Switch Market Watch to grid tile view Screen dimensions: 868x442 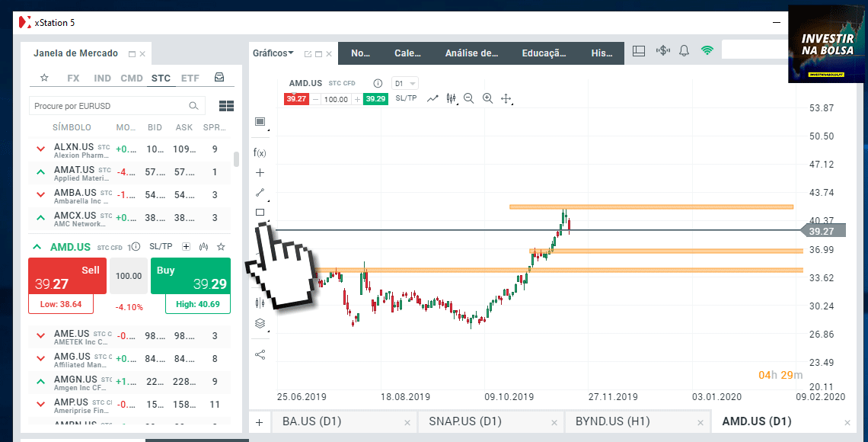pos(226,106)
